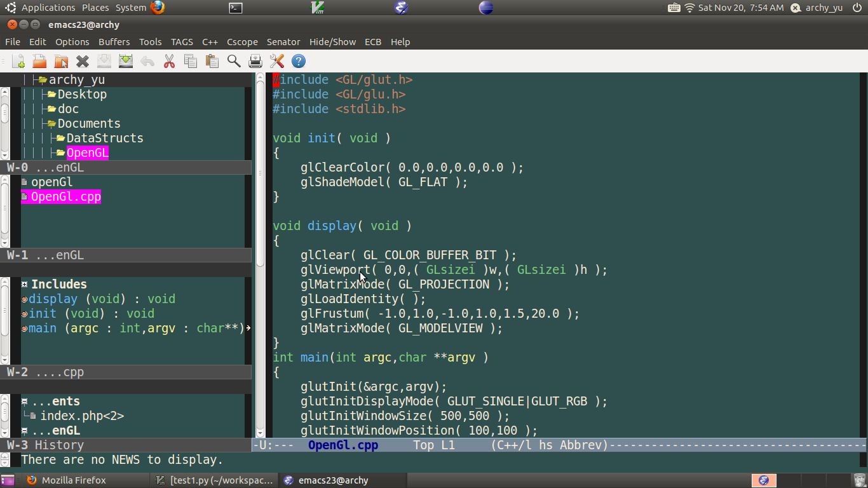Click the greyed-out Save icon

pyautogui.click(x=104, y=61)
